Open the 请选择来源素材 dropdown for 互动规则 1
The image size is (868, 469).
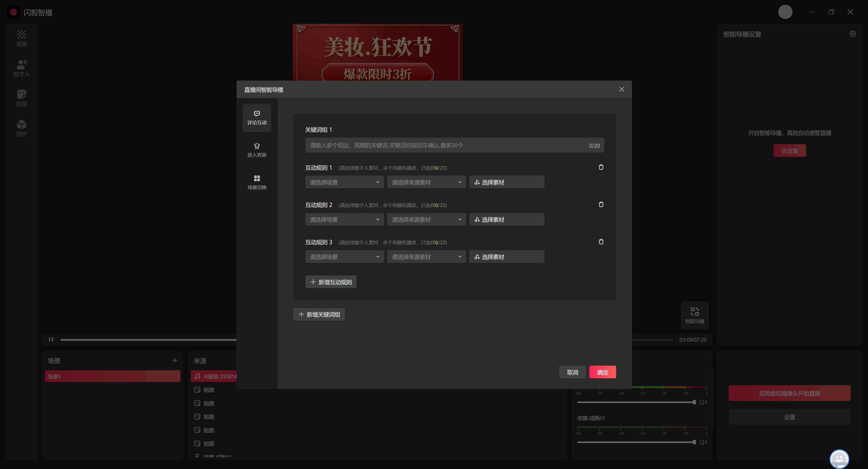click(x=426, y=182)
